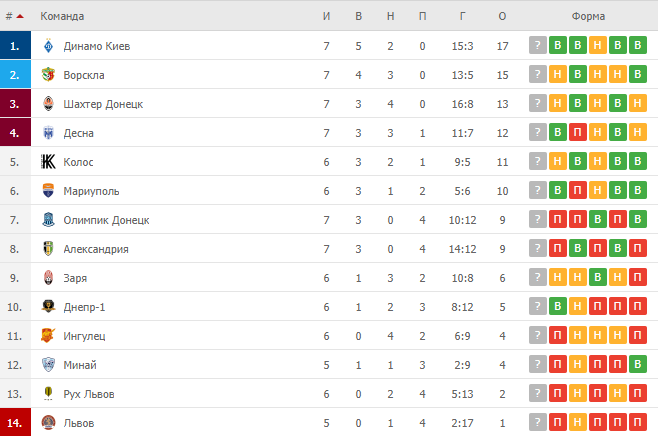Click the Форма column header

588,16
